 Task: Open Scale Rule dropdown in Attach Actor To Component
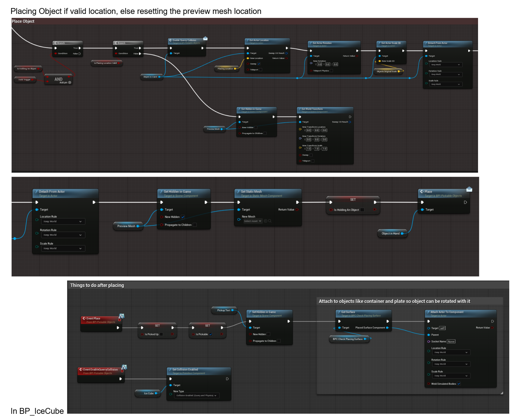pyautogui.click(x=451, y=376)
